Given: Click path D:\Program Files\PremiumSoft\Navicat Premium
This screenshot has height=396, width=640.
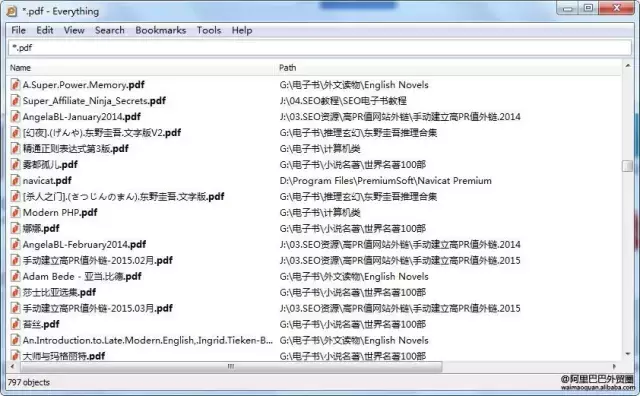Looking at the screenshot, I should click(386, 180).
